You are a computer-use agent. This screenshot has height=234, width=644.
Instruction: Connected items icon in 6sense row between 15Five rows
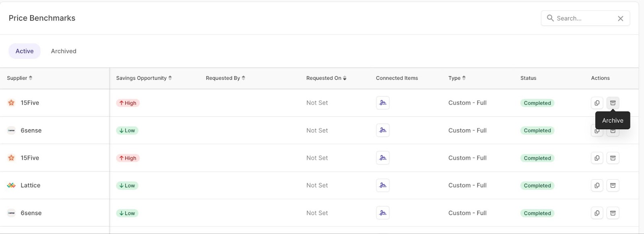383,130
